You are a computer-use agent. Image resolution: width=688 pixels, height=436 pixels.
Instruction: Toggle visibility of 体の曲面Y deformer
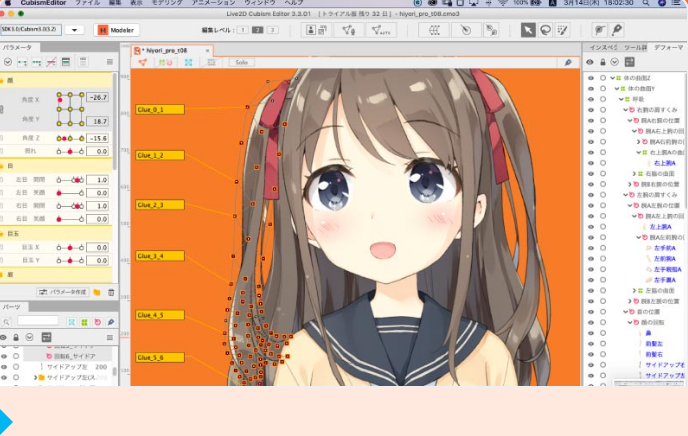tap(591, 88)
